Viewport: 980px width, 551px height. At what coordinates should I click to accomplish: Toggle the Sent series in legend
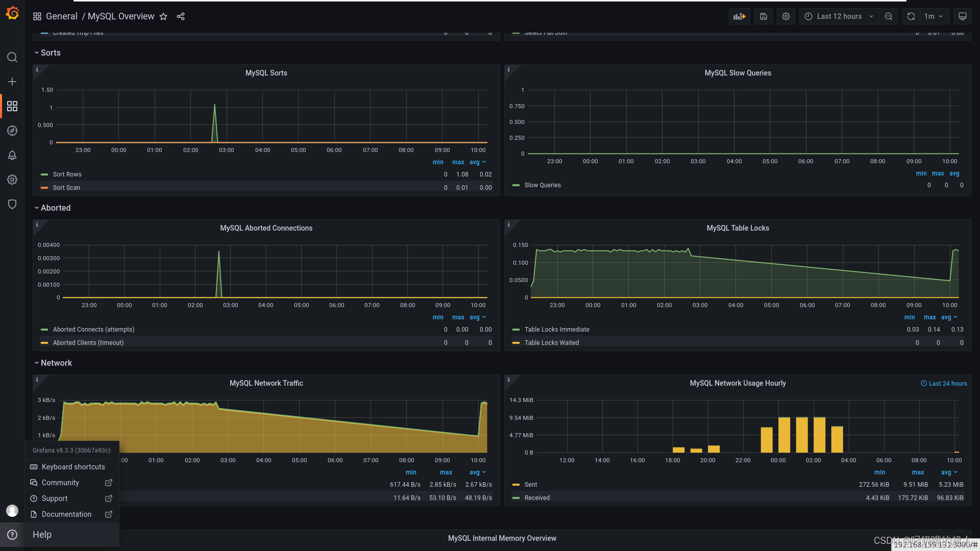point(531,485)
